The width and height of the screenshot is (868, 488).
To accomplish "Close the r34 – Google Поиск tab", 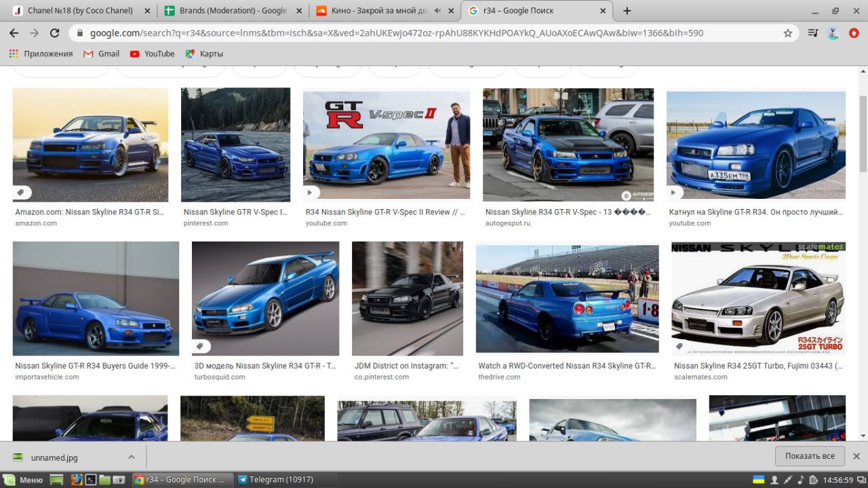I will click(603, 11).
